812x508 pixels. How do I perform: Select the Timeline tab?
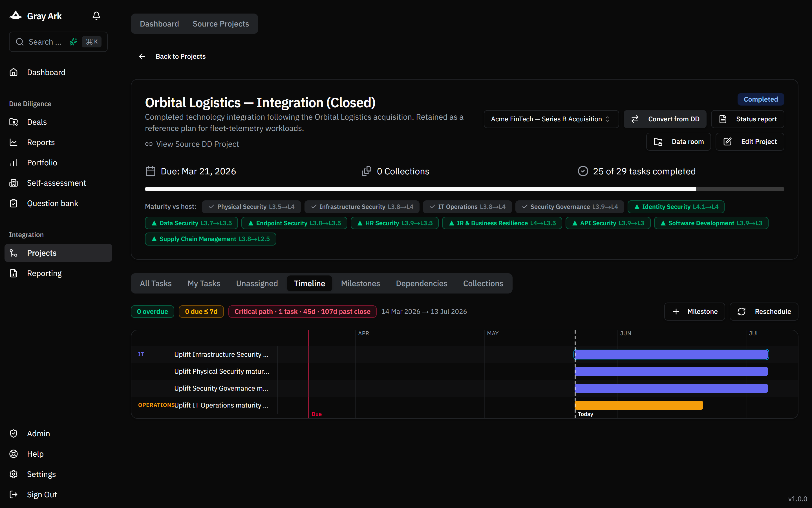pos(309,283)
